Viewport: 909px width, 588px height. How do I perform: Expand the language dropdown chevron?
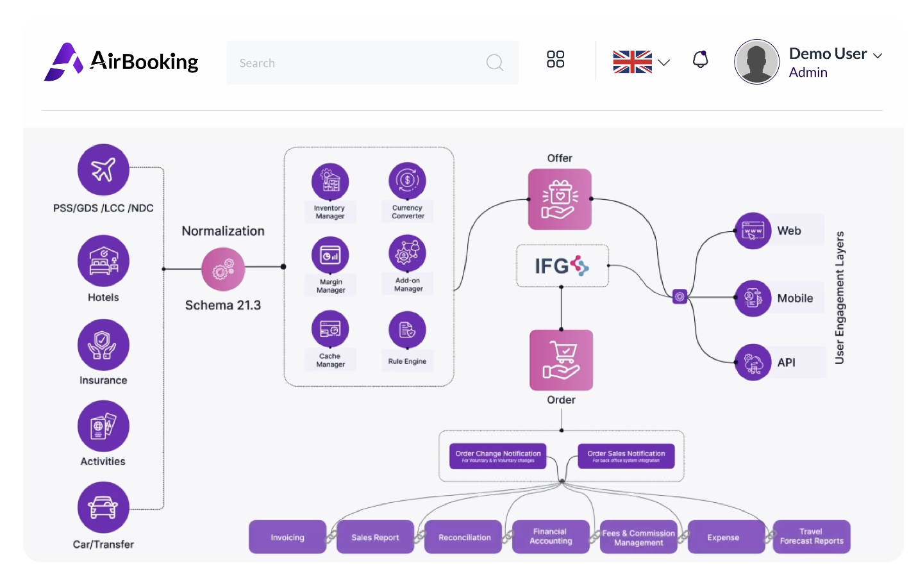point(664,63)
